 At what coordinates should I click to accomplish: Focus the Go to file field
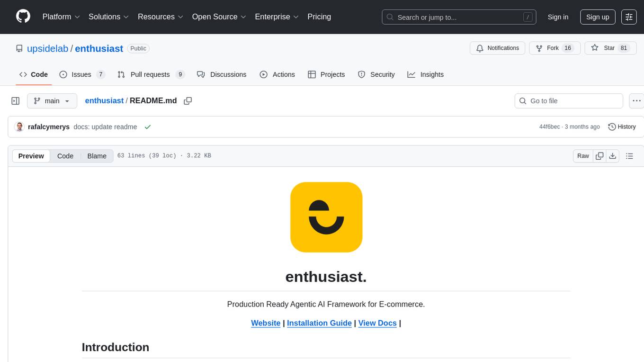click(569, 101)
